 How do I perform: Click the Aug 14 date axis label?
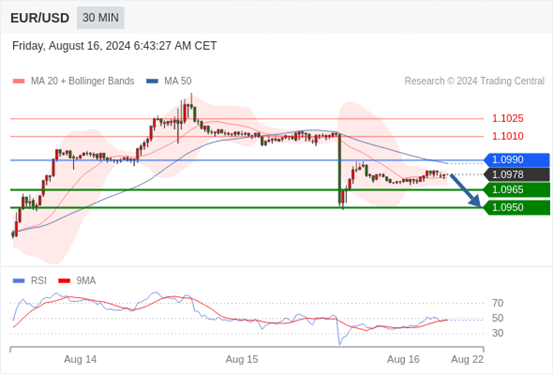click(80, 359)
